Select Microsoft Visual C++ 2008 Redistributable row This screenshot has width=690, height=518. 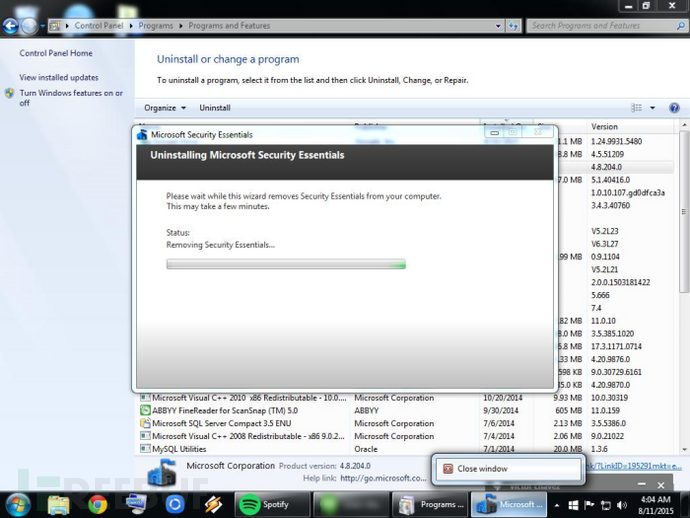[x=407, y=436]
